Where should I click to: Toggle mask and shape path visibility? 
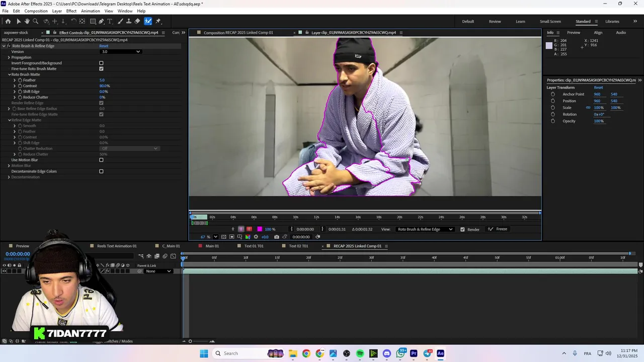[x=232, y=237]
